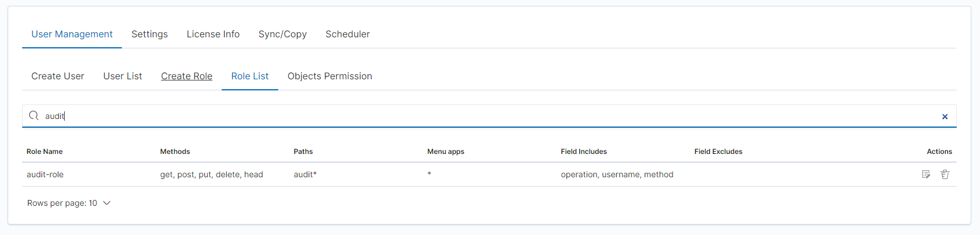Go to the Sync/Copy tab

pos(282,34)
